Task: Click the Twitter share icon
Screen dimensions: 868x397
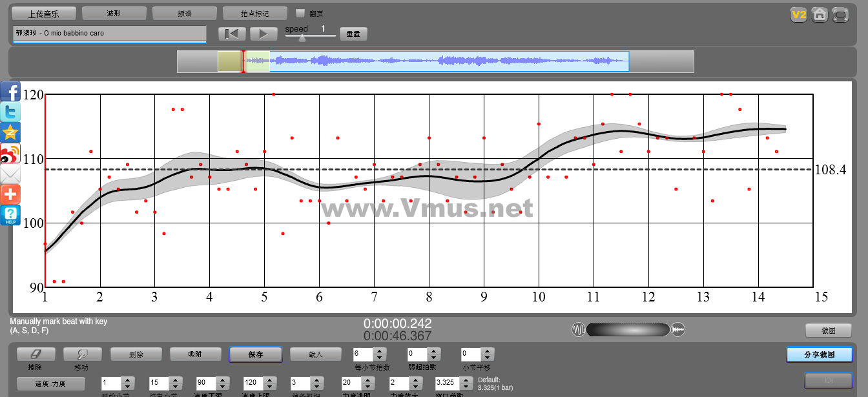Action: click(10, 112)
